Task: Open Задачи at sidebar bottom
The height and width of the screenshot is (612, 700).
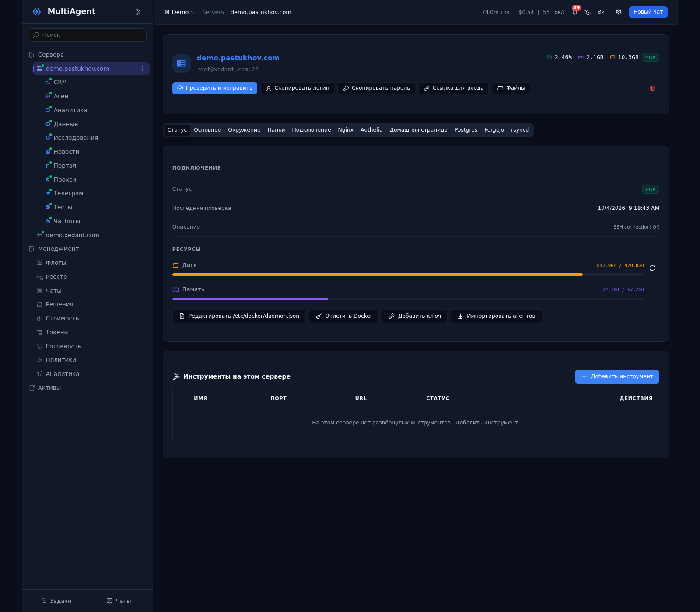Action: coord(56,601)
